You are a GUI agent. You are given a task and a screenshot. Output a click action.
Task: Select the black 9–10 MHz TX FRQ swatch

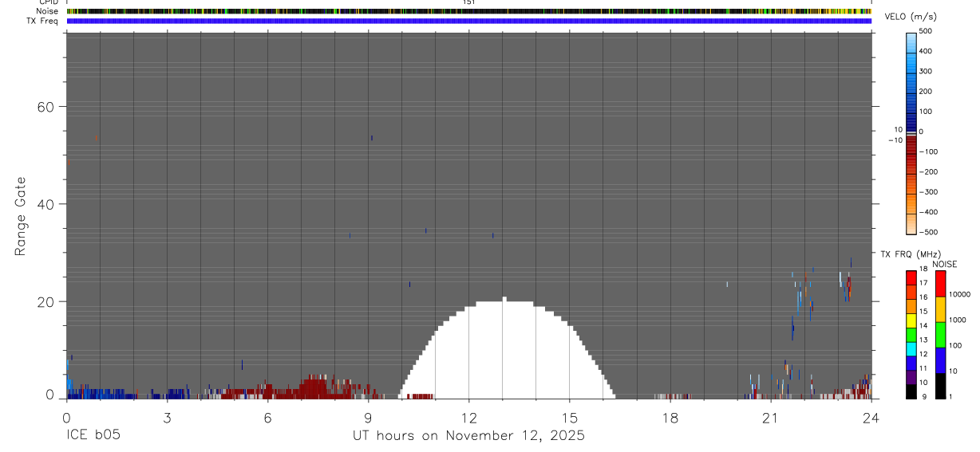coord(911,391)
